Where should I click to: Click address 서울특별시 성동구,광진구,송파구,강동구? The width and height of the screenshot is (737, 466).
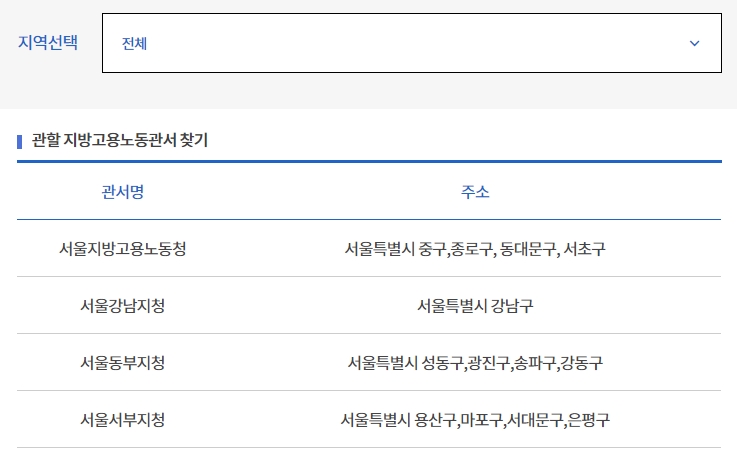(x=475, y=363)
